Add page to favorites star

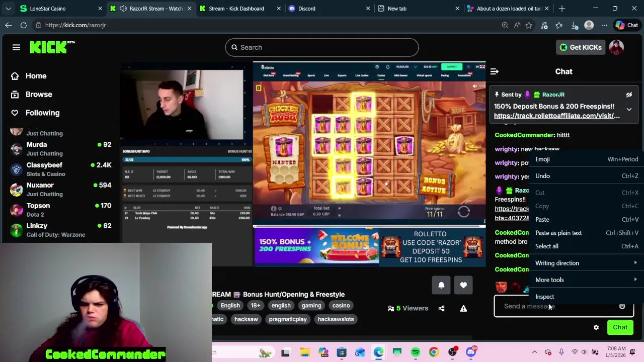pos(529,25)
